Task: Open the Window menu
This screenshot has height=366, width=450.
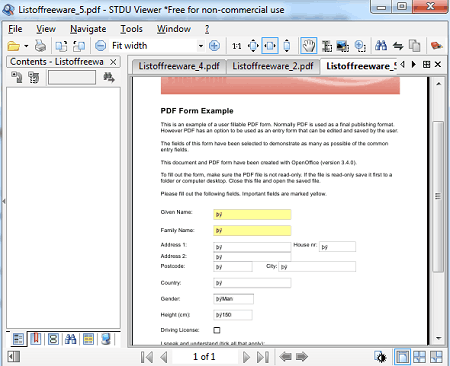Action: 174,29
